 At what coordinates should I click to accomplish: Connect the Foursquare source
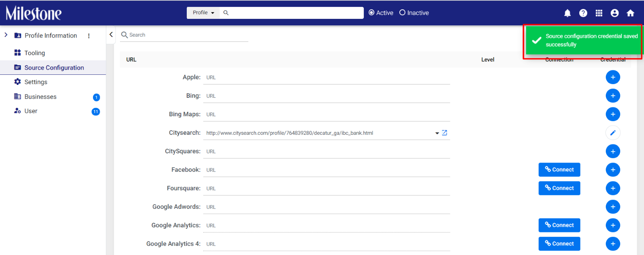tap(559, 188)
